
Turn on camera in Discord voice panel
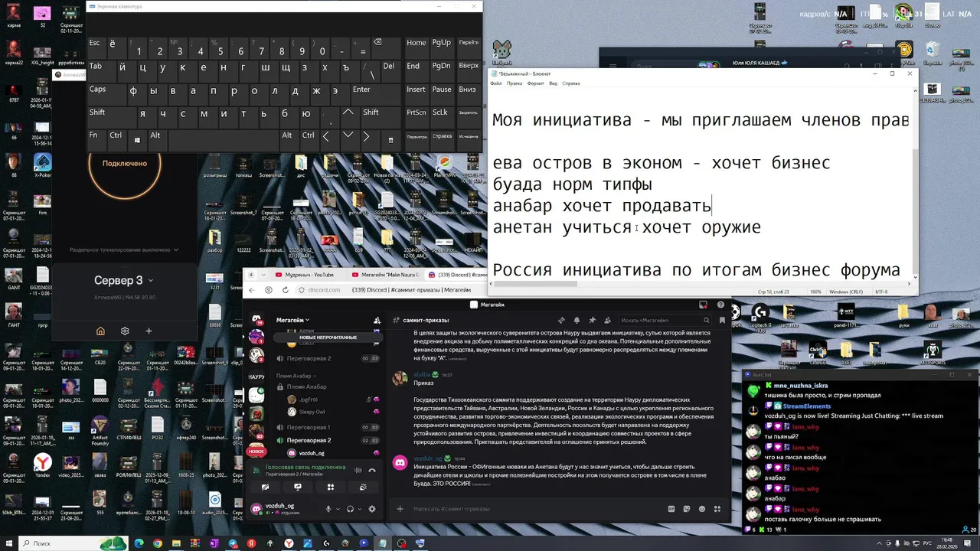point(265,487)
